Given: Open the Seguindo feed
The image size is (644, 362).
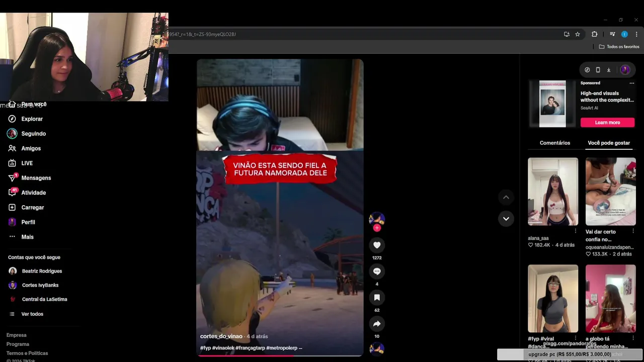Looking at the screenshot, I should [27, 134].
